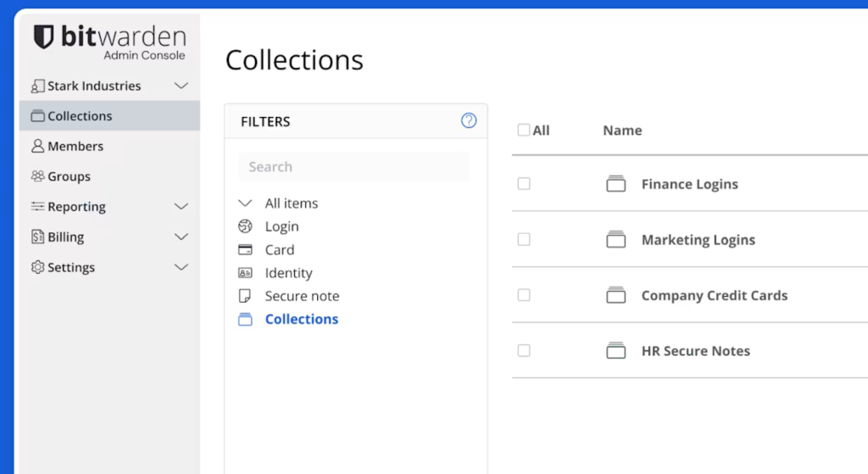
Task: Click the Login globe icon in filters
Action: point(245,226)
